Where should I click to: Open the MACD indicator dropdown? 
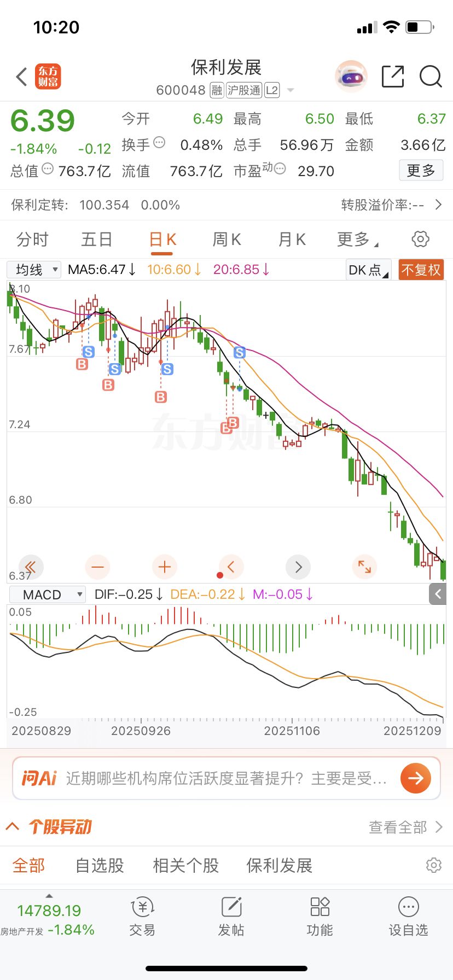[48, 594]
